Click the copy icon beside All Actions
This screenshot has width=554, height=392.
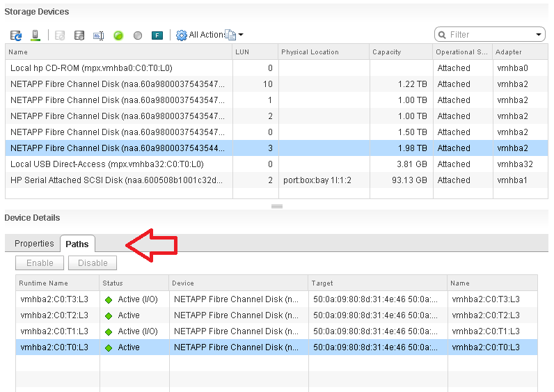(x=230, y=35)
